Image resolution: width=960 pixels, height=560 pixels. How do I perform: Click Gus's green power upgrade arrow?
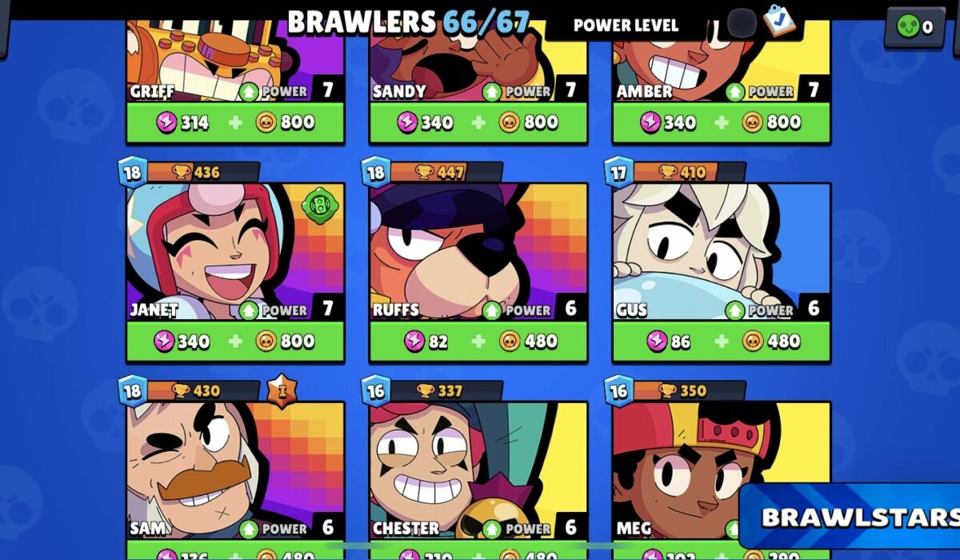(x=735, y=310)
